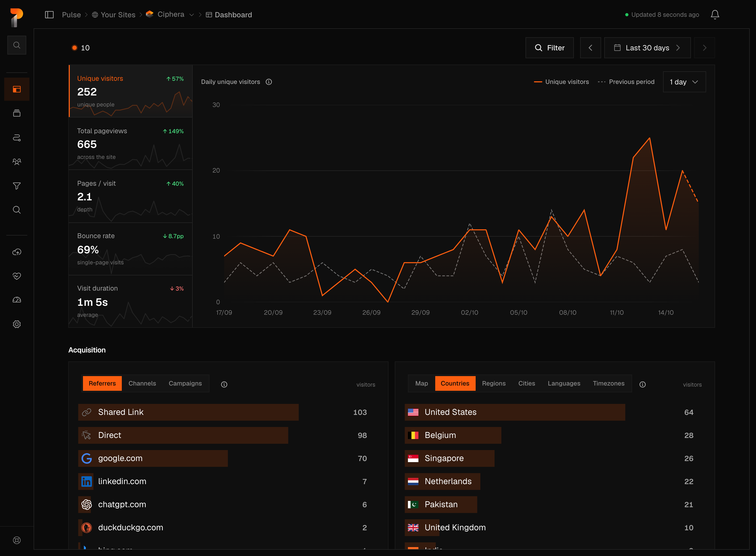
Task: Open Your Sites breadcrumb link
Action: click(114, 15)
